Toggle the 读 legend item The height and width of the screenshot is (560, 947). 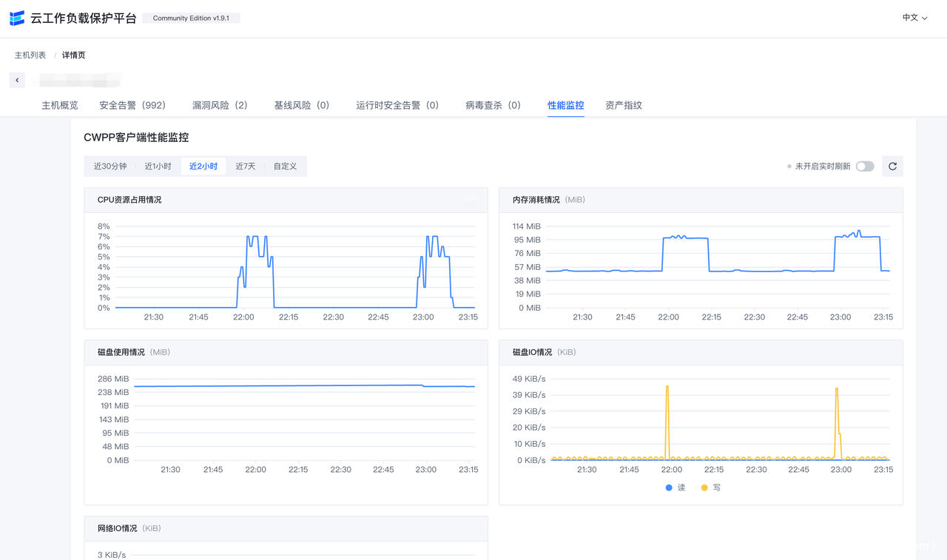pos(675,488)
